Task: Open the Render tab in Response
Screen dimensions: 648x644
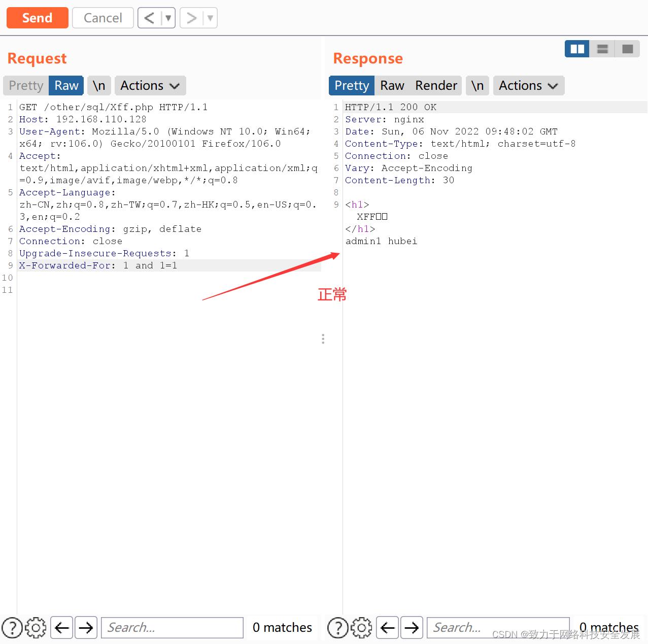Action: tap(436, 85)
